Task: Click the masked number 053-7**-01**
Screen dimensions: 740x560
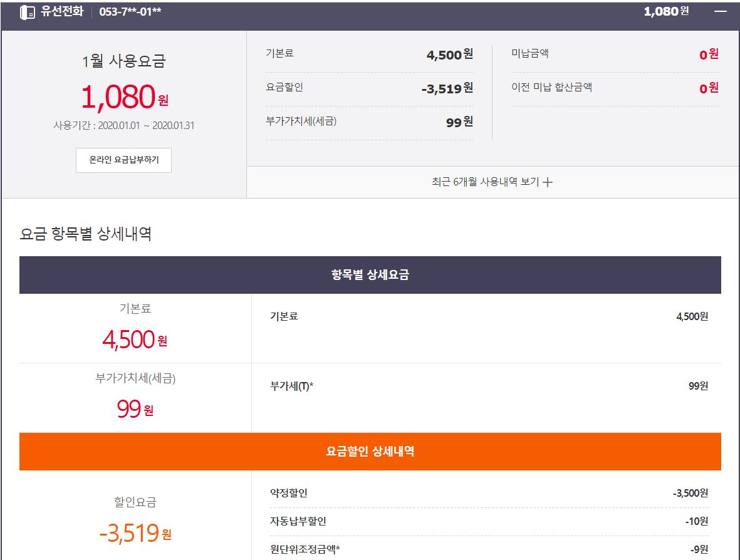Action: pos(130,12)
